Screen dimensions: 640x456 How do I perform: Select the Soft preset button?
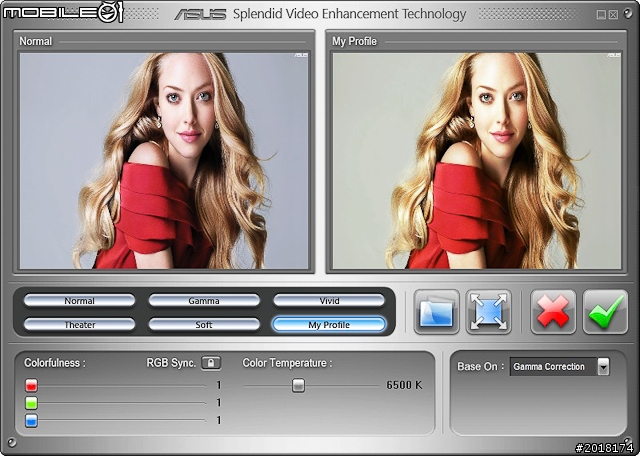tap(204, 325)
